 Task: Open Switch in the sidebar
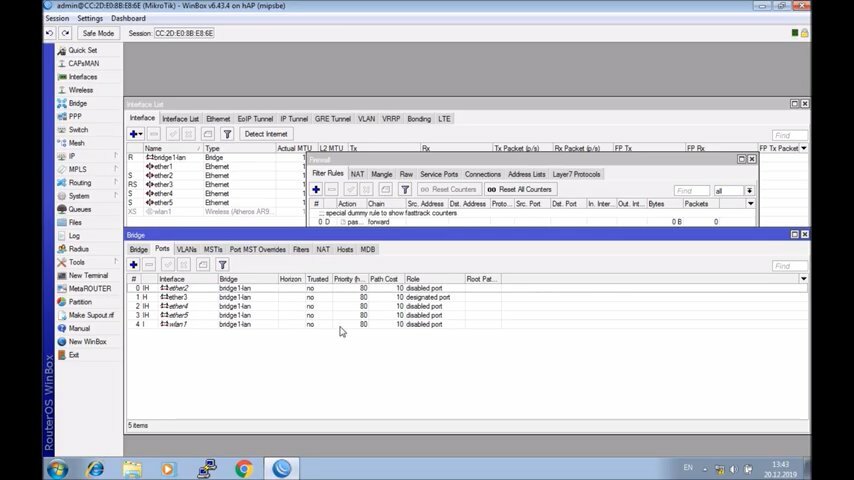tap(78, 130)
